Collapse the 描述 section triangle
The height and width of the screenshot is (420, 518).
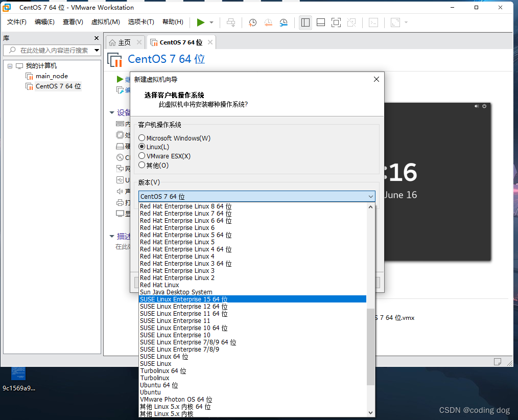tap(112, 236)
